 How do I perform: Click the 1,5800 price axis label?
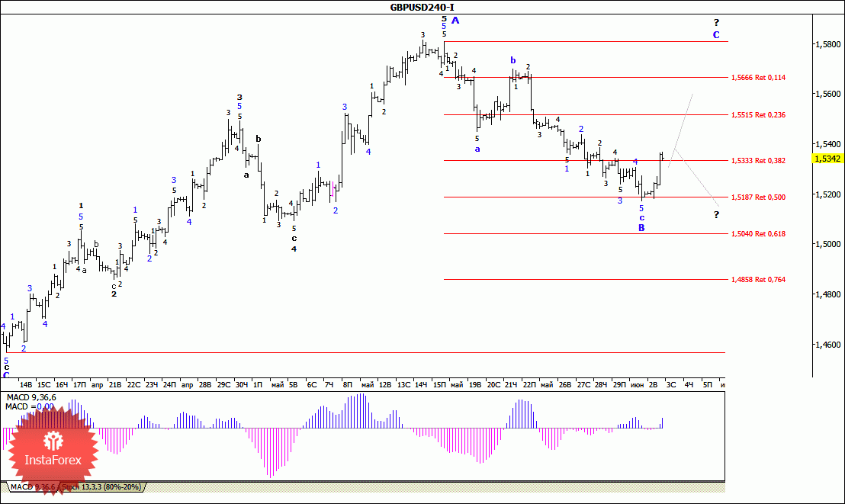coord(827,44)
